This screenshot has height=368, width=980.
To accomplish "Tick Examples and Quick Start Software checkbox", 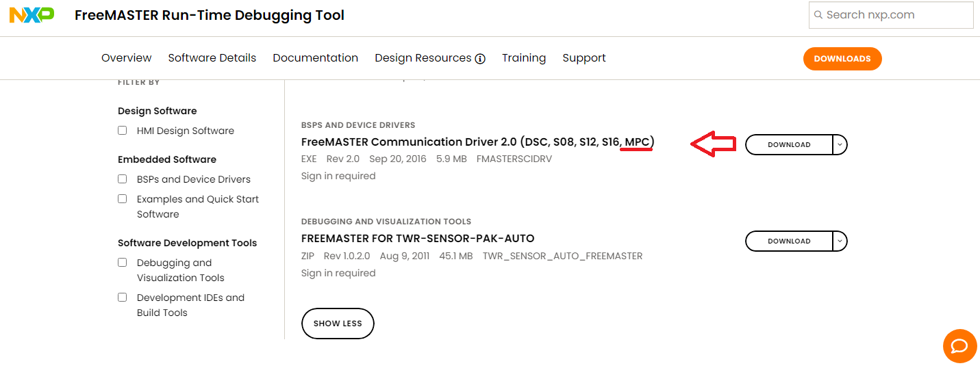I will click(x=123, y=199).
